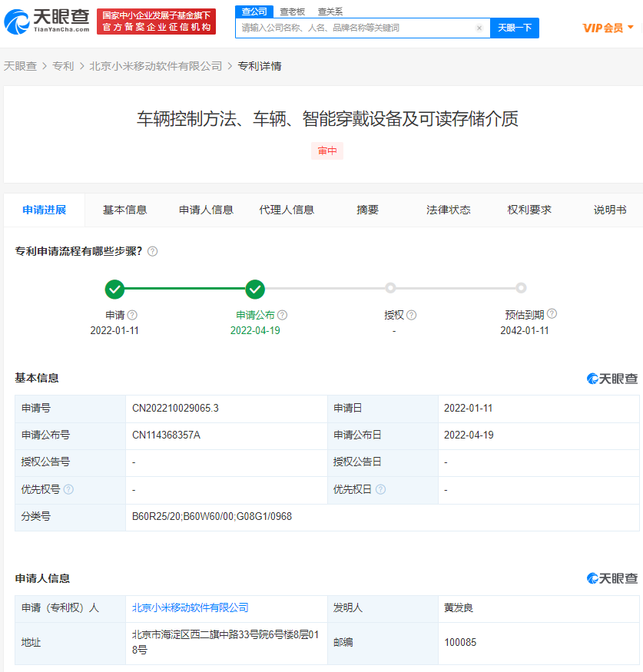Switch to the 申请人信息 tab
The image size is (643, 672).
click(x=206, y=210)
